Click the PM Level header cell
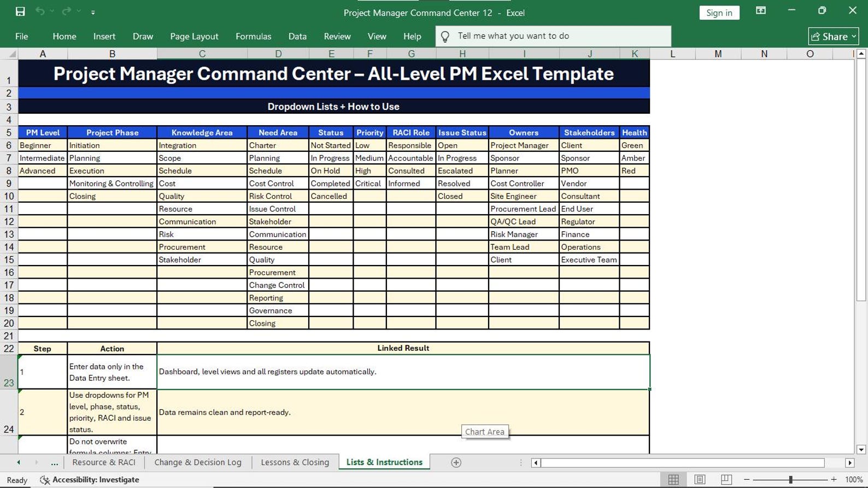 (x=43, y=132)
